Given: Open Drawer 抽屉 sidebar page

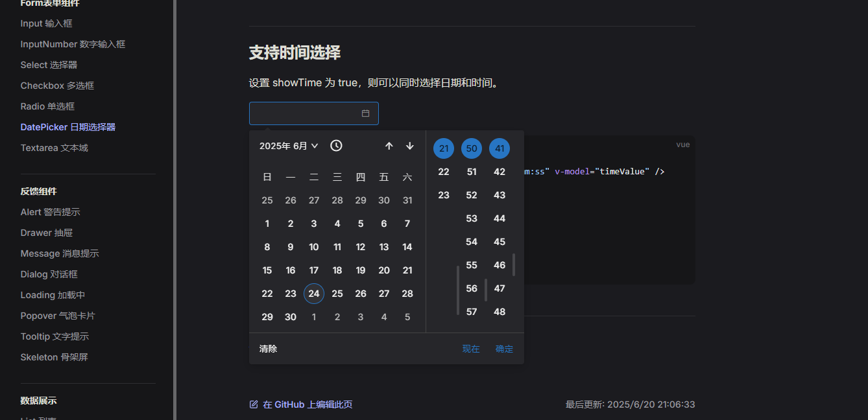Looking at the screenshot, I should point(46,233).
